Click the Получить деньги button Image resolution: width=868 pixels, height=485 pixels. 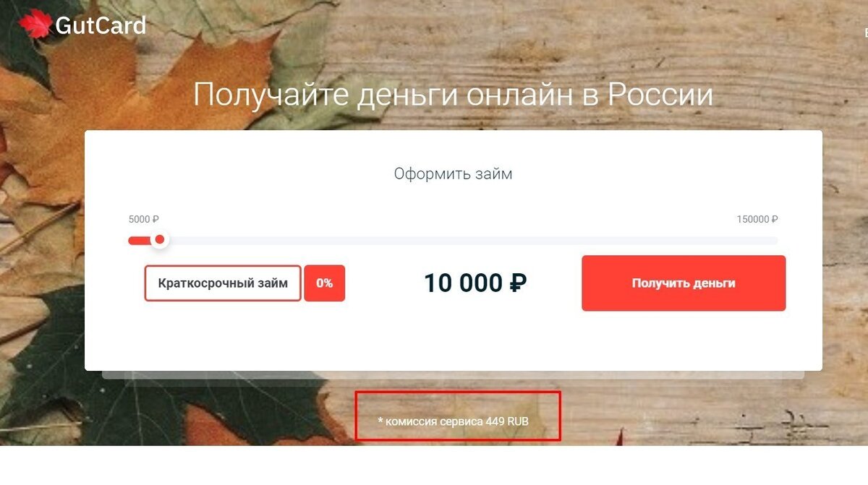[684, 283]
